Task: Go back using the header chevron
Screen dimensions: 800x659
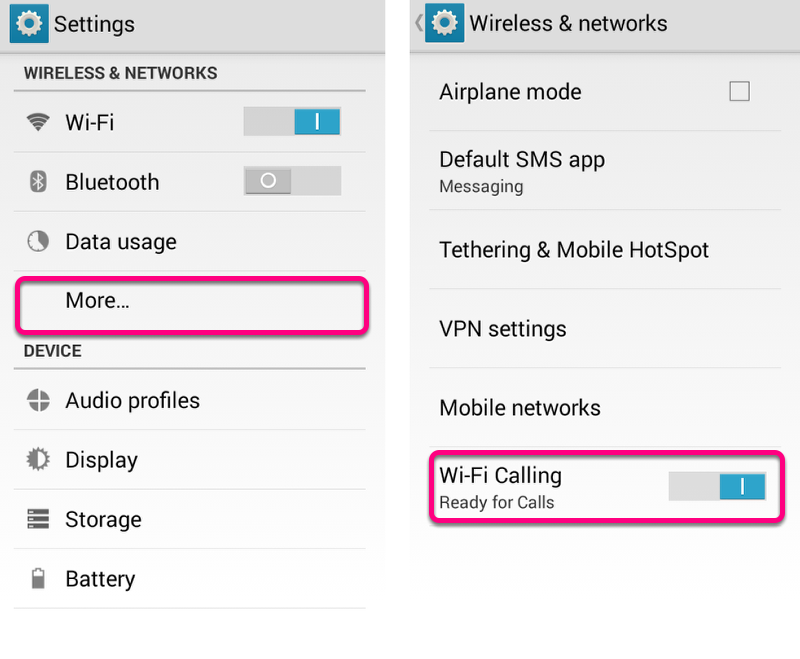Action: pos(418,23)
